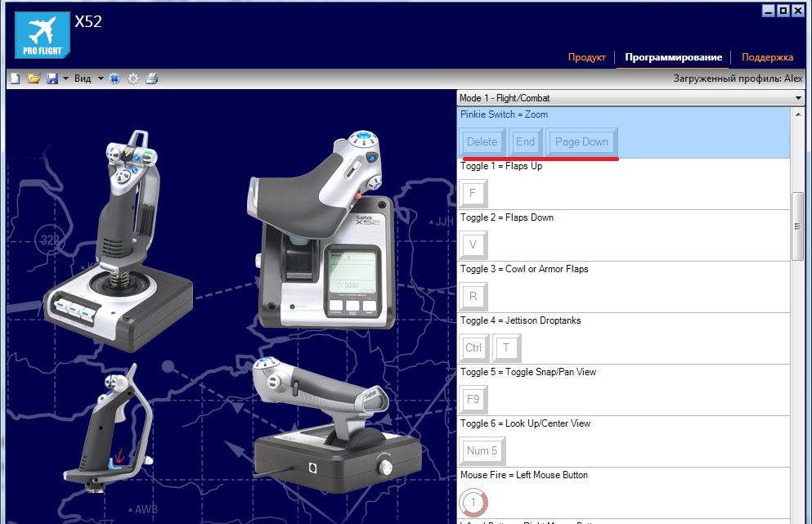The image size is (812, 524).
Task: Click 'Toggle 5 = Toggle Snap/Pan View' label
Action: point(528,372)
